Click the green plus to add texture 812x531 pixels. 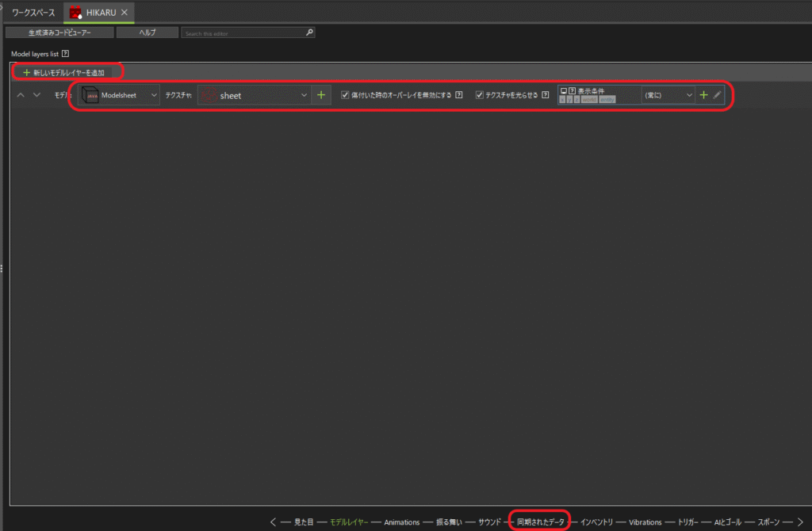point(320,95)
